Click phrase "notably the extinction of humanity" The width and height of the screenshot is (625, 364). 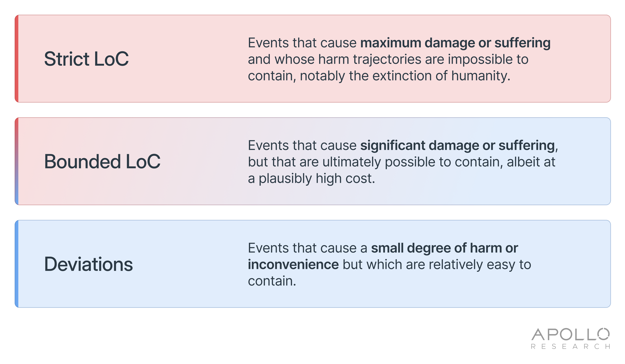tap(405, 76)
